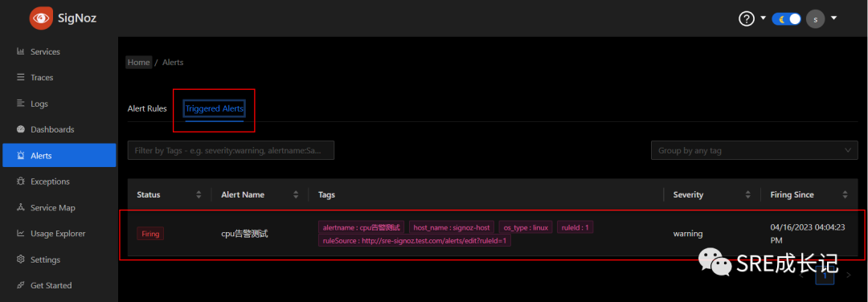Click the alertname : cpu告警测试 tag
Screen dimensions: 868x302
tap(362, 227)
